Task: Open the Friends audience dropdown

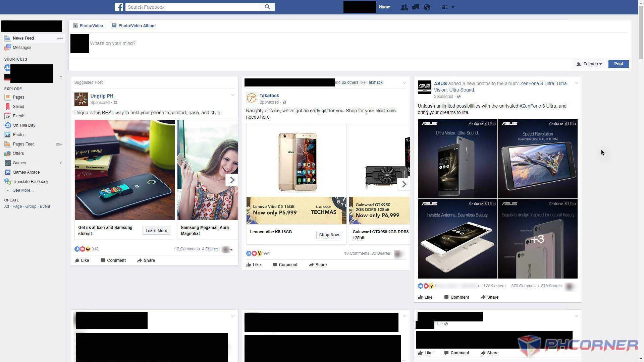Action: tap(589, 64)
